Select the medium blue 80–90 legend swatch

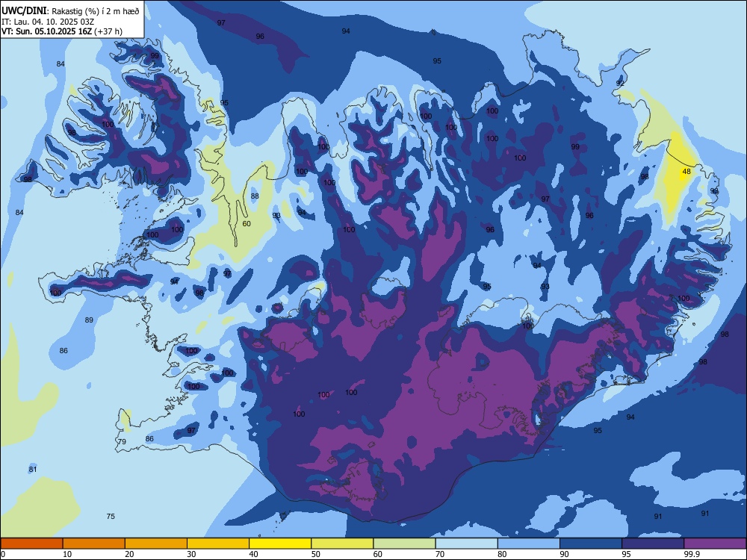(x=529, y=544)
